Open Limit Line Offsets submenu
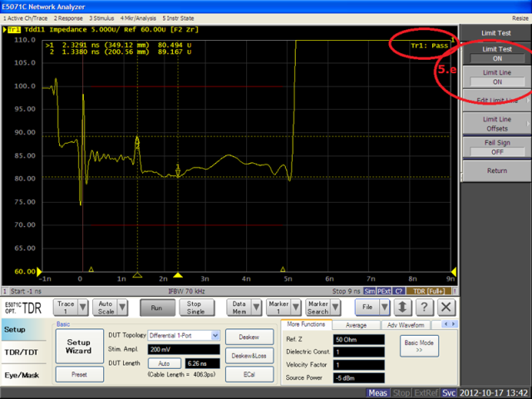Image resolution: width=532 pixels, height=399 pixels. (497, 124)
